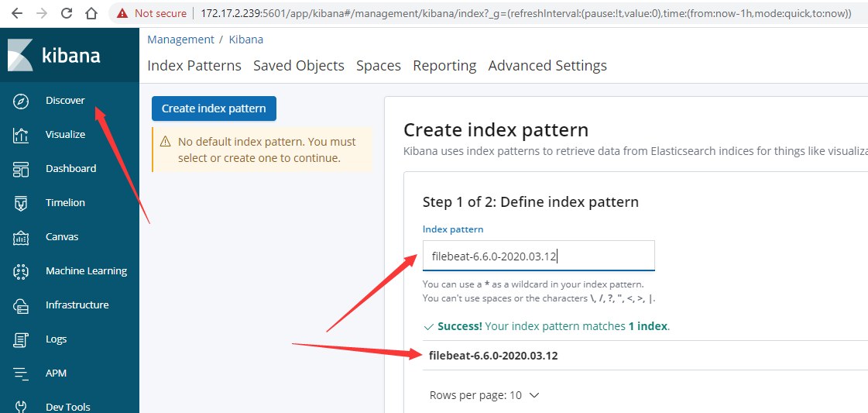The image size is (868, 413).
Task: Open the Dashboard layout icon
Action: coord(20,170)
